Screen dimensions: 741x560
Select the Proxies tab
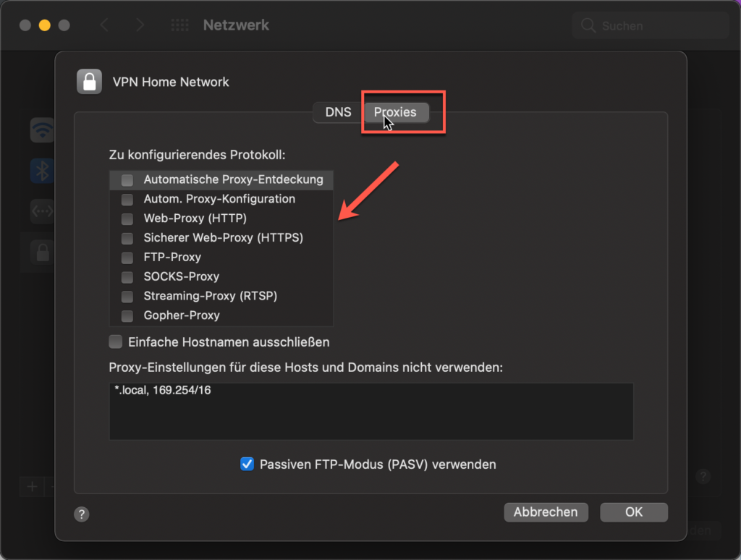click(x=395, y=112)
